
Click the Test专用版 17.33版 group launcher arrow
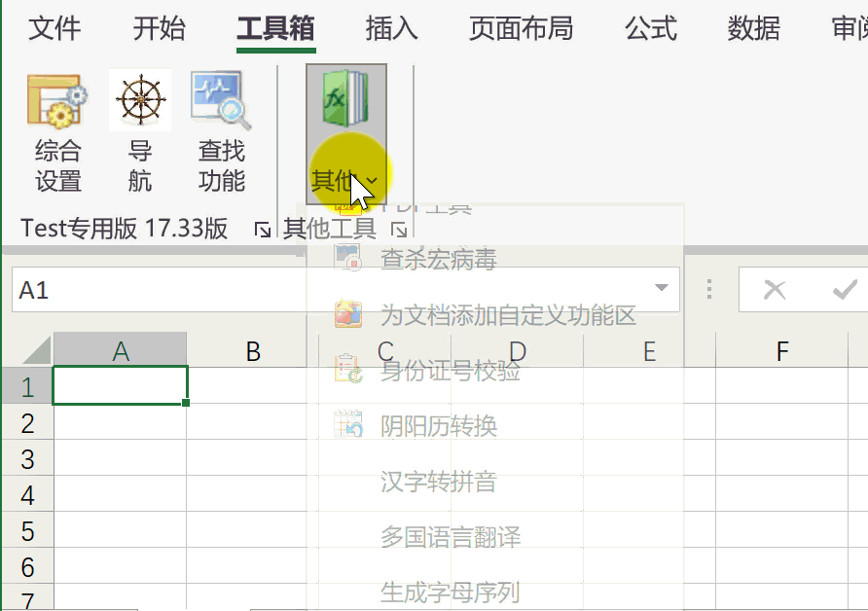[x=262, y=230]
